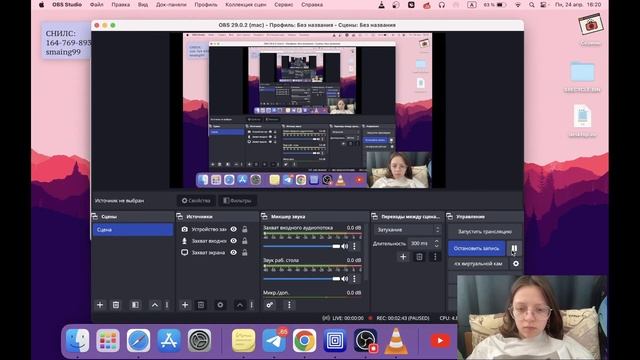Click the Spotlight search icon in menu bar
640x360 pixels.
(x=531, y=5)
